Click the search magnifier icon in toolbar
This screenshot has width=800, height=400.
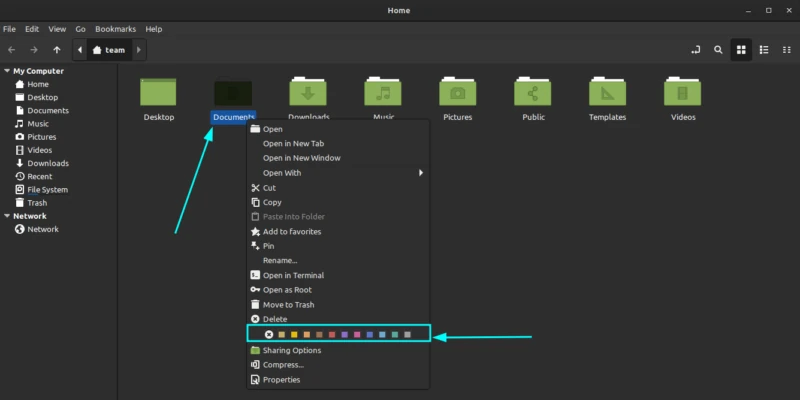click(x=718, y=49)
